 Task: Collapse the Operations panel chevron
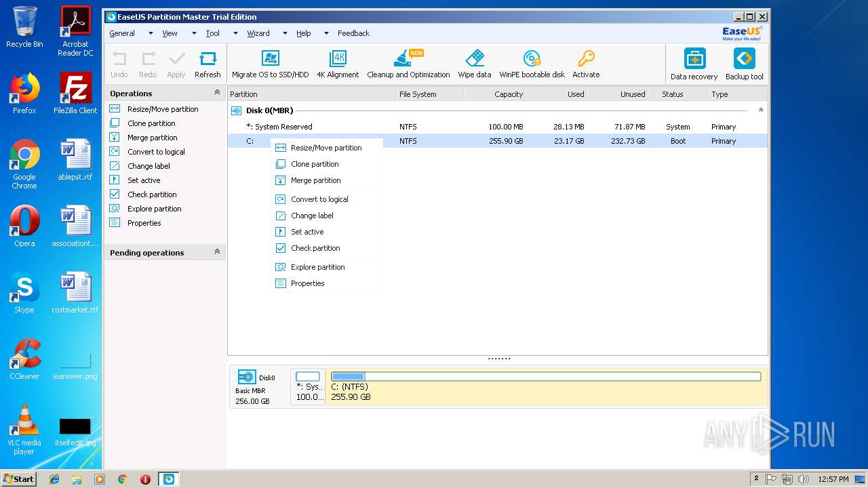pyautogui.click(x=217, y=93)
